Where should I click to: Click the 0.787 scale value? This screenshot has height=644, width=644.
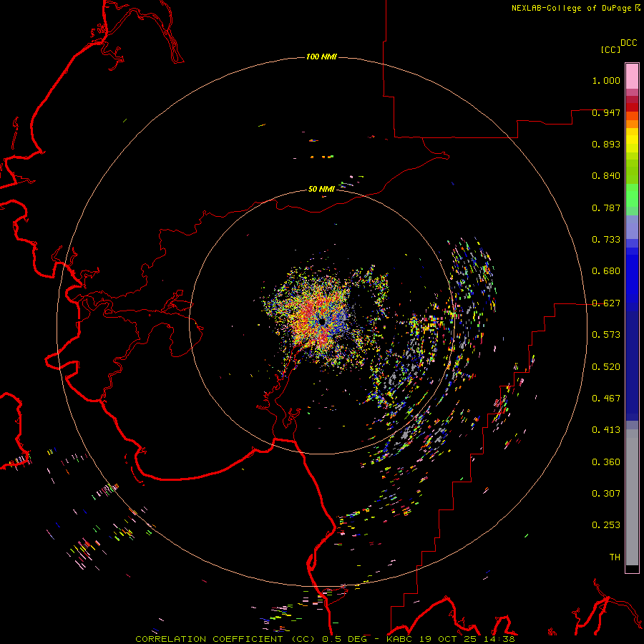(606, 208)
